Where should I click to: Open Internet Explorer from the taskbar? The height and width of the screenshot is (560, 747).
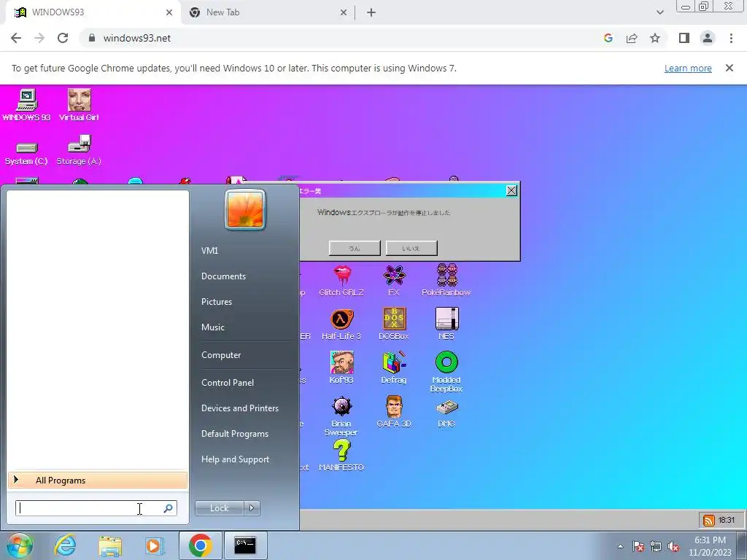click(x=65, y=545)
